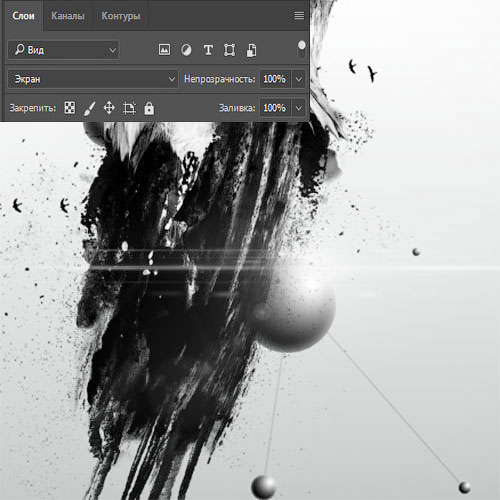This screenshot has height=500, width=500.
Task: Open the Layers panel flyout menu
Action: coord(299,15)
